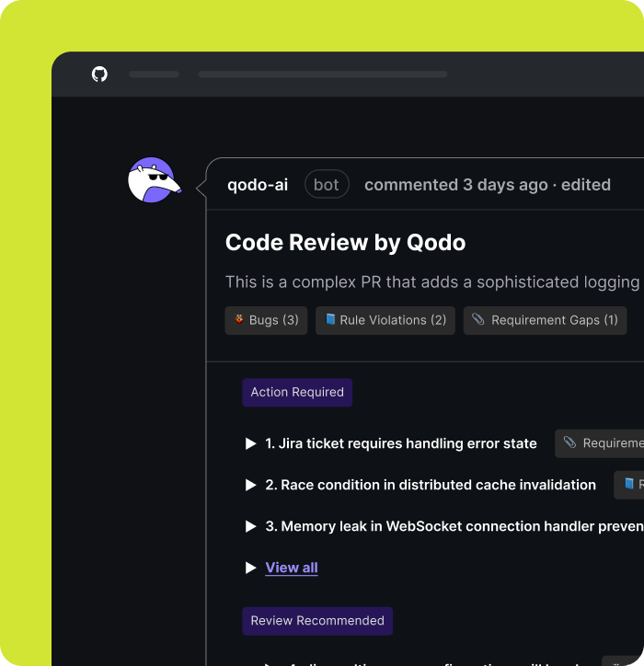Click the bug icon in the Bugs tag
This screenshot has height=666, width=644.
click(x=239, y=320)
